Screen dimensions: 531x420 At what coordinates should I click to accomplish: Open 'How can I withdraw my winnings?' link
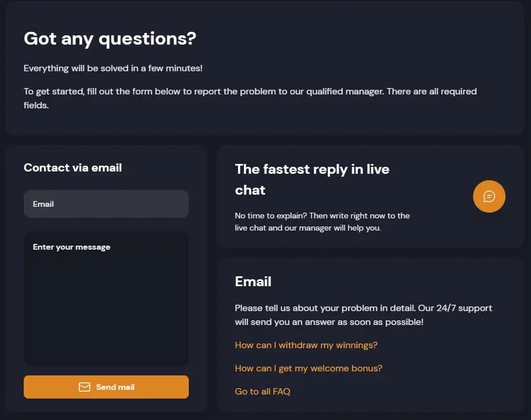(x=306, y=345)
